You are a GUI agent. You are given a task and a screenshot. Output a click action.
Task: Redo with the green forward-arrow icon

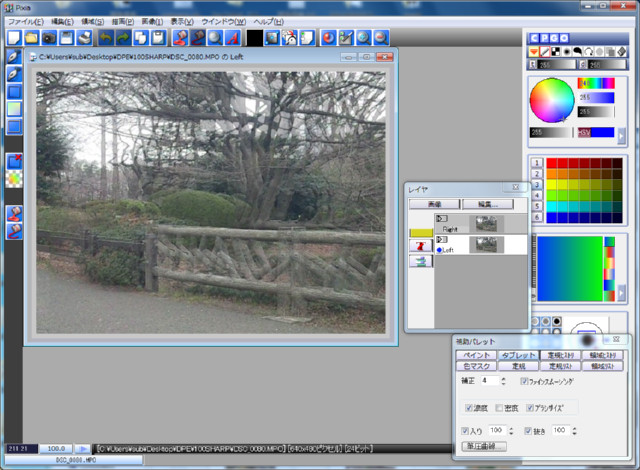[123, 38]
